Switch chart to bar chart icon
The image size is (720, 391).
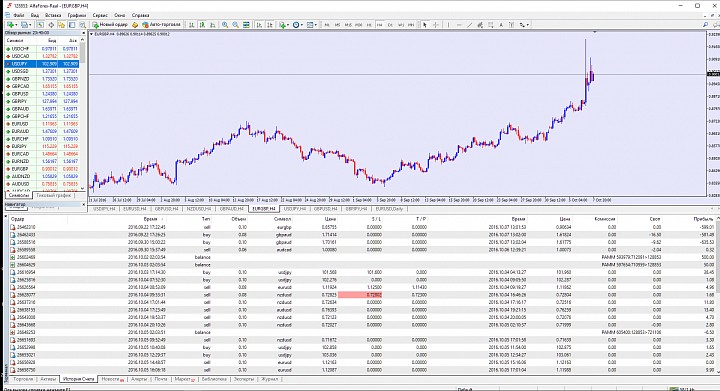[x=191, y=25]
